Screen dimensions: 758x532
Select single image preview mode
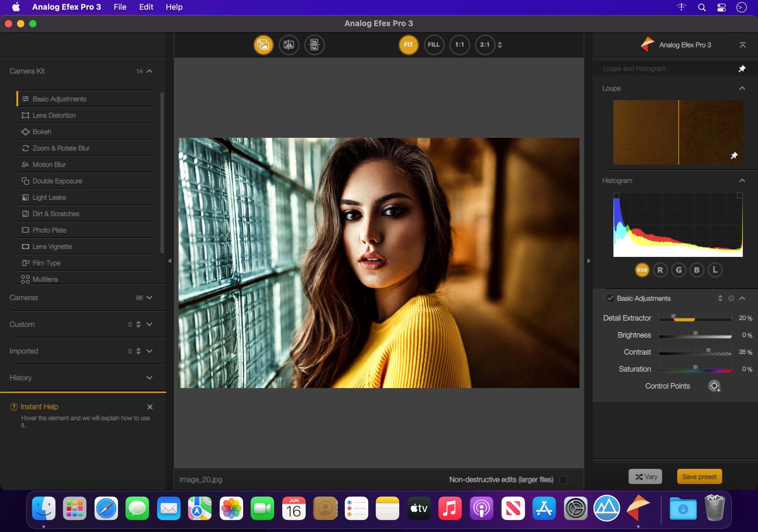click(x=263, y=45)
